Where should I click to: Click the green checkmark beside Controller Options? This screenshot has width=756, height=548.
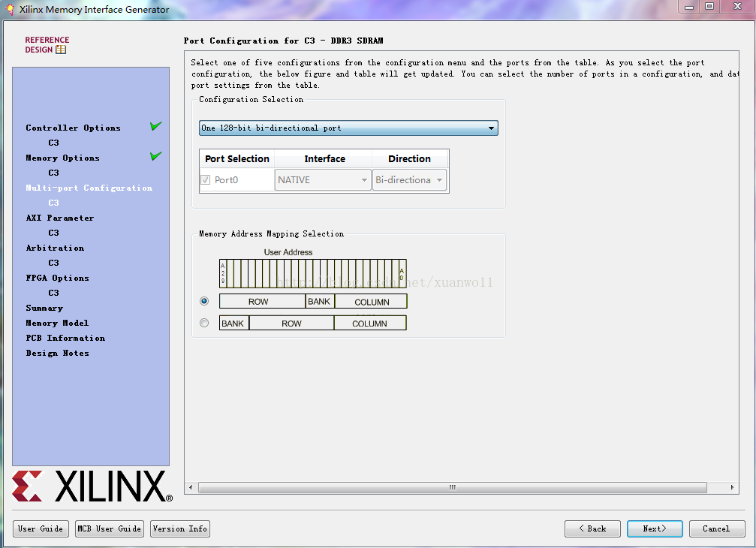point(155,126)
